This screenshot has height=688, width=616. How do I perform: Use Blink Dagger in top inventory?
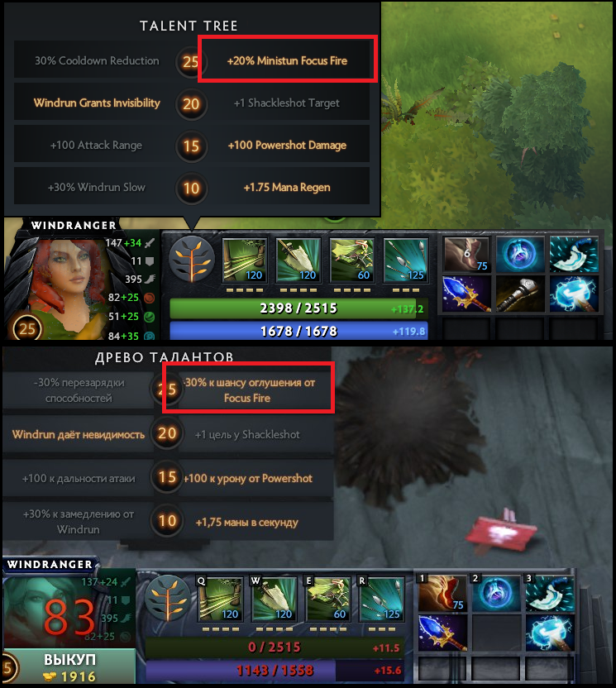[574, 254]
